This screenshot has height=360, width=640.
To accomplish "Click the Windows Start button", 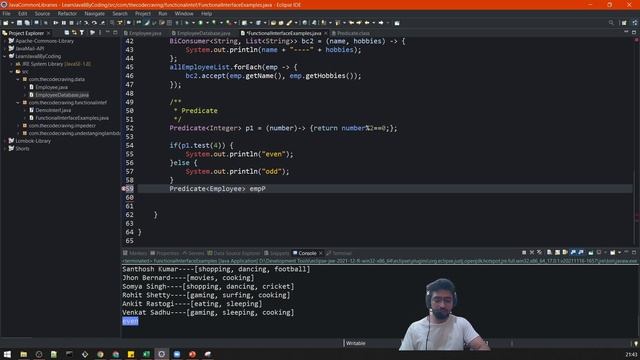I will pos(7,354).
